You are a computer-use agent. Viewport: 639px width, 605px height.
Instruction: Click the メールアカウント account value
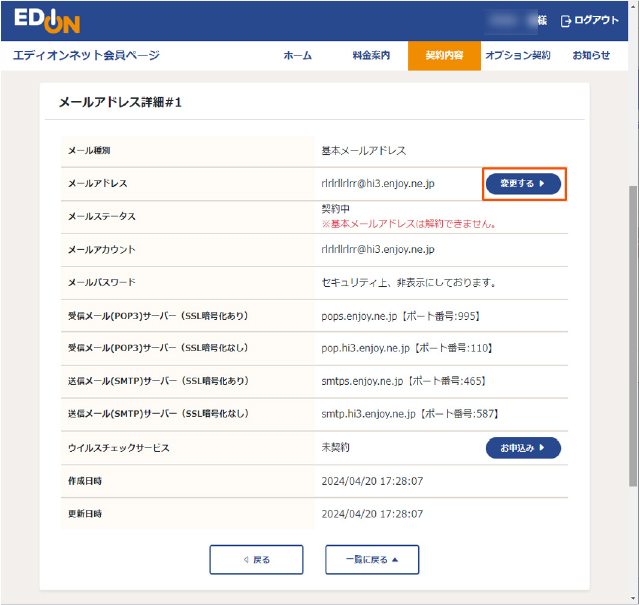(377, 250)
